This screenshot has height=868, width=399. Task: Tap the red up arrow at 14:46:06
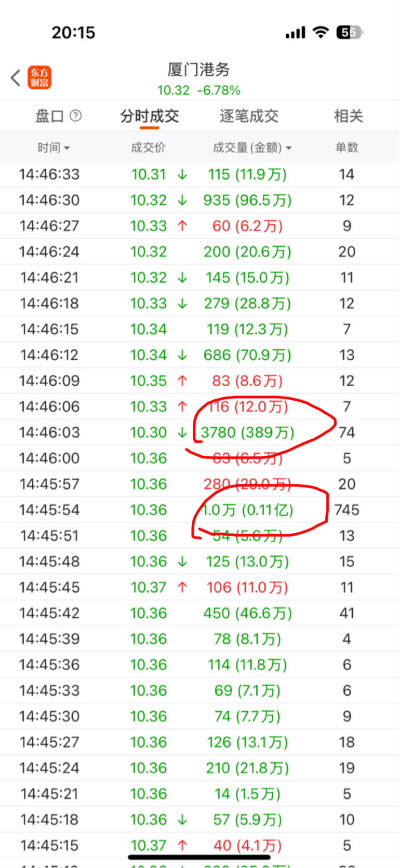182,406
